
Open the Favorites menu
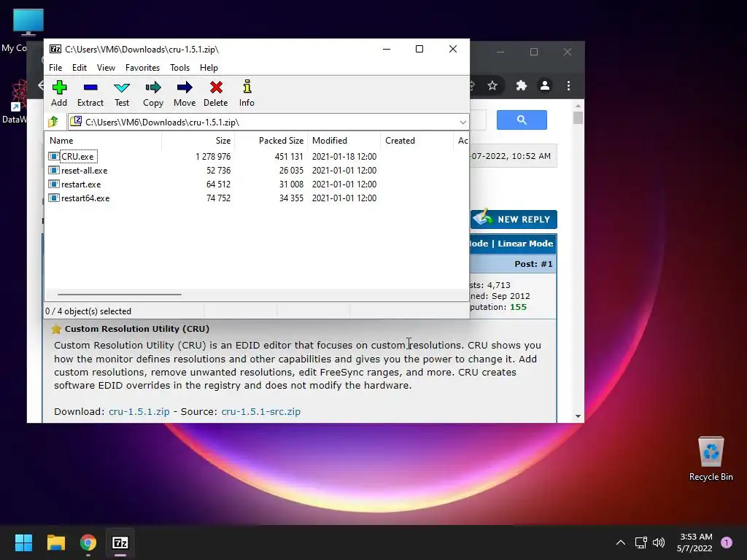pos(142,68)
